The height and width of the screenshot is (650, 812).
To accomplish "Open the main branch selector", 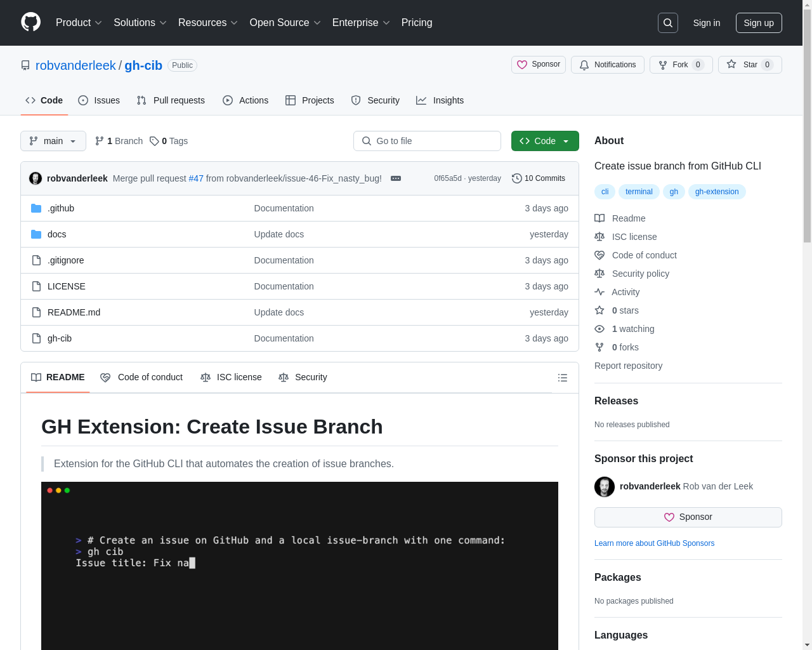I will click(53, 141).
